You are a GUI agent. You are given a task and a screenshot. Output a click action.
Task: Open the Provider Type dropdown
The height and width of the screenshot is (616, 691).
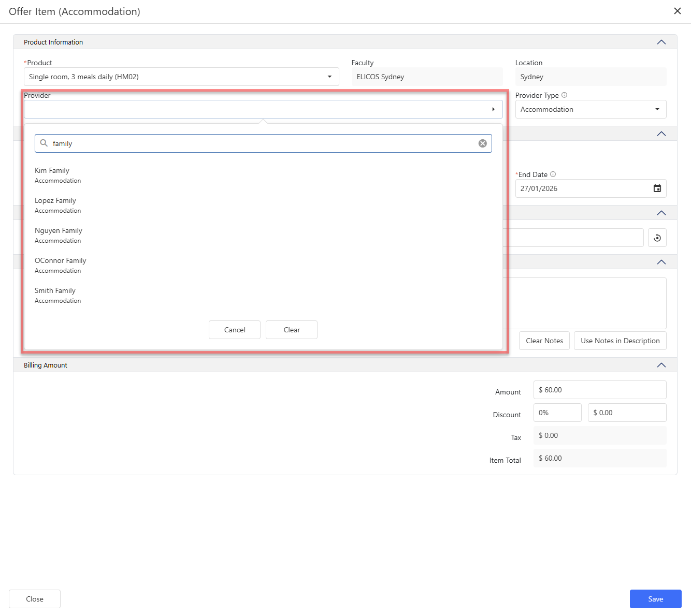click(657, 109)
